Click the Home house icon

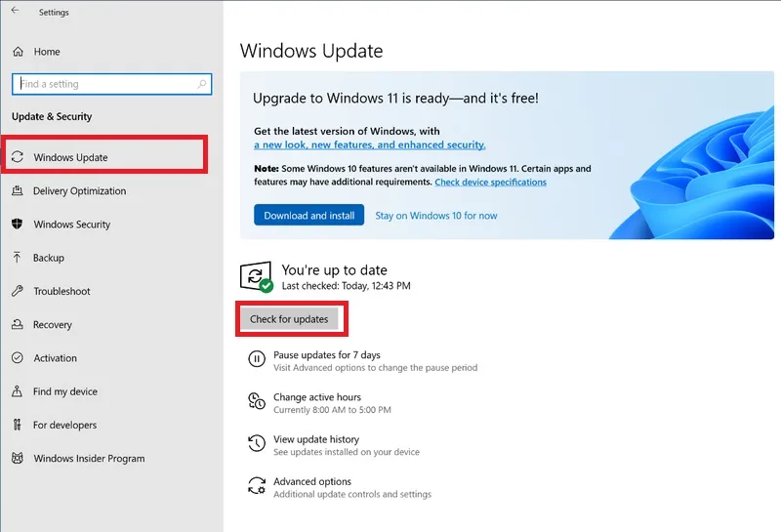[x=18, y=52]
